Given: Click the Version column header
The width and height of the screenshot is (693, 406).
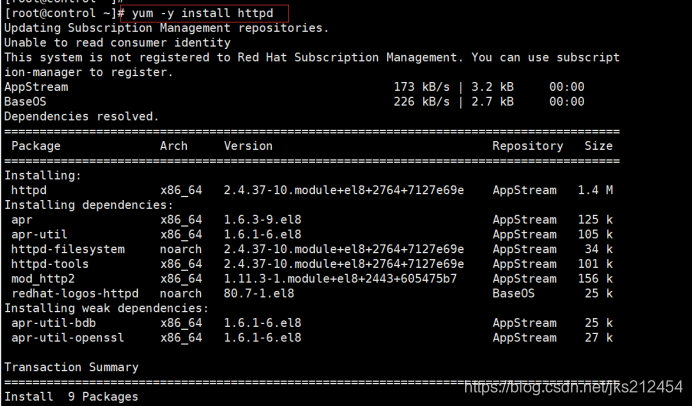Looking at the screenshot, I should (248, 146).
